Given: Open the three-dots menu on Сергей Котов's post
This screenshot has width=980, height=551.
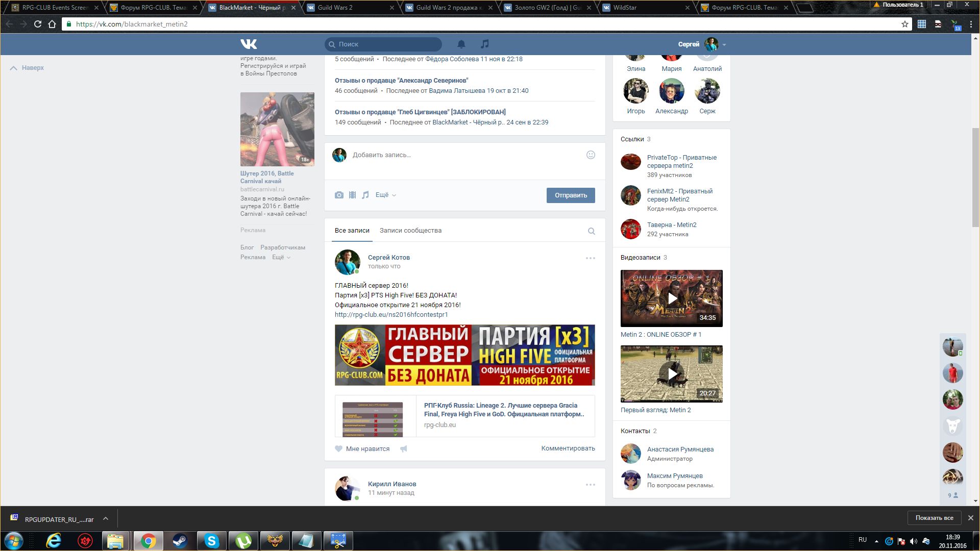Looking at the screenshot, I should pos(590,258).
